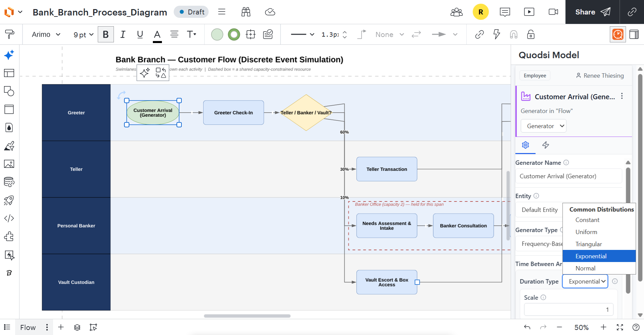The image size is (644, 335).
Task: Toggle underline text formatting
Action: click(140, 34)
